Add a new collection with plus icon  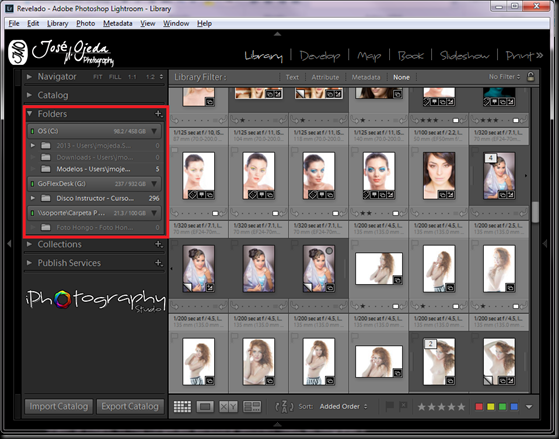pyautogui.click(x=158, y=244)
